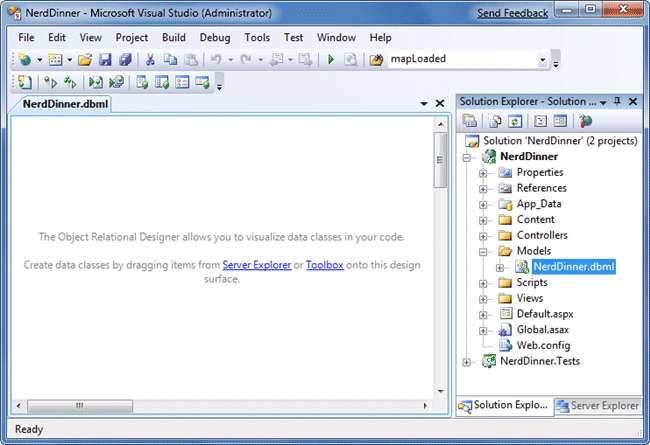Screen dimensions: 650x445
Task: Collapse the NerdDinner project node
Action: coord(467,158)
